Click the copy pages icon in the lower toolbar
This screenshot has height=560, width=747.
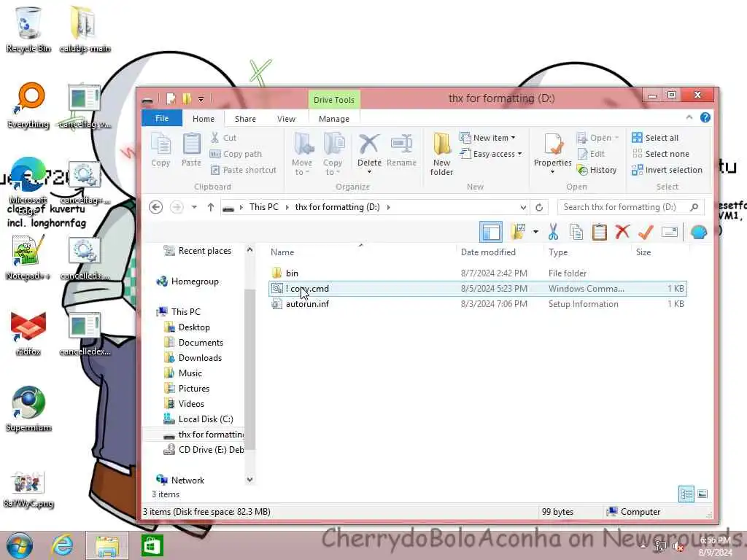[x=576, y=233]
